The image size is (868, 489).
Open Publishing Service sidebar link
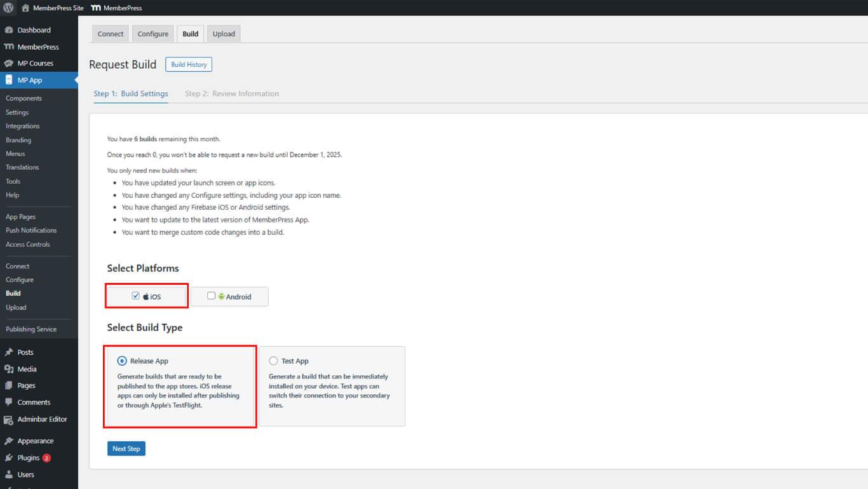tap(31, 329)
